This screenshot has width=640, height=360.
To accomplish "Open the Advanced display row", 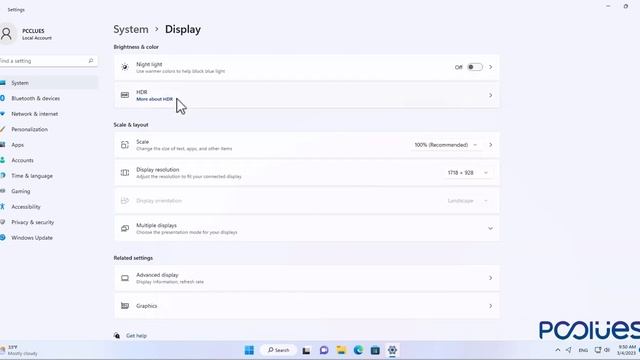I will coord(307,278).
